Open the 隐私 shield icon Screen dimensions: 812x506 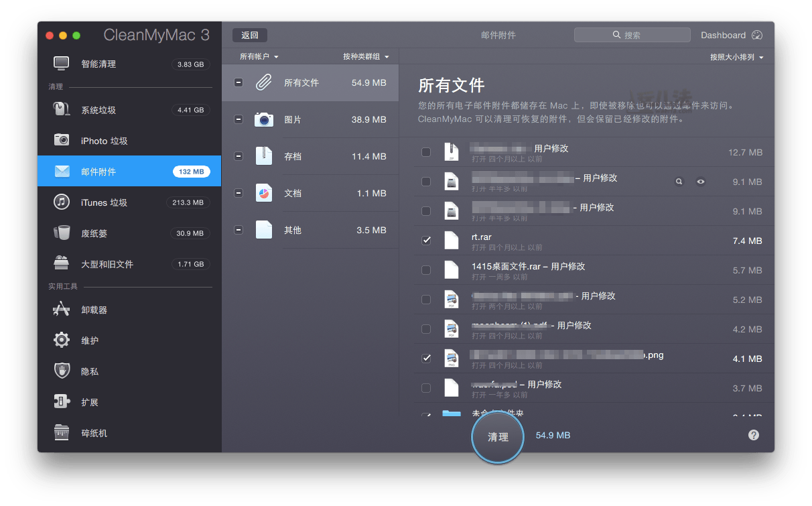pyautogui.click(x=62, y=371)
